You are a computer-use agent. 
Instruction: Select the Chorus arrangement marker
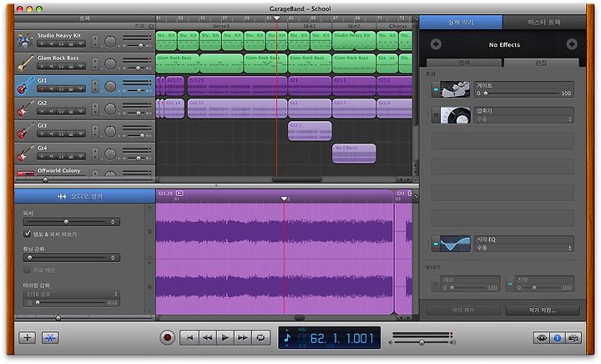click(395, 26)
